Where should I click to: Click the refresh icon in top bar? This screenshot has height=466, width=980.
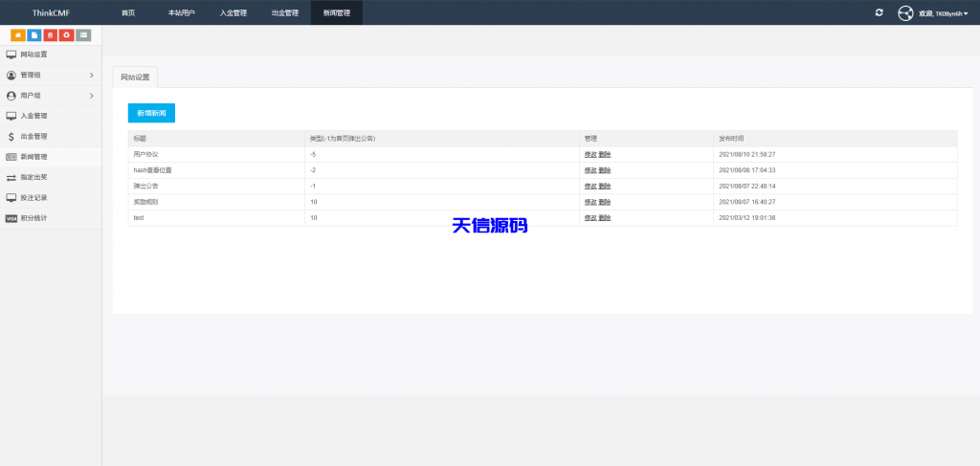click(x=880, y=12)
